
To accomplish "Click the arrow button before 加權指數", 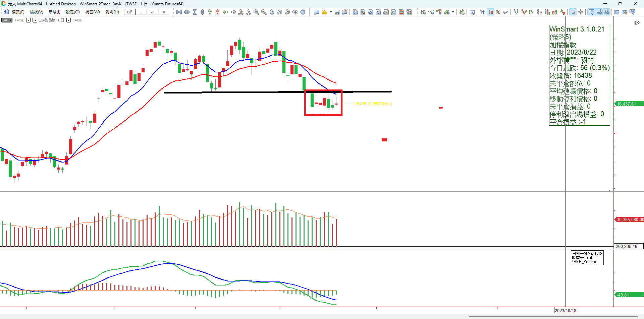I will [35, 20].
